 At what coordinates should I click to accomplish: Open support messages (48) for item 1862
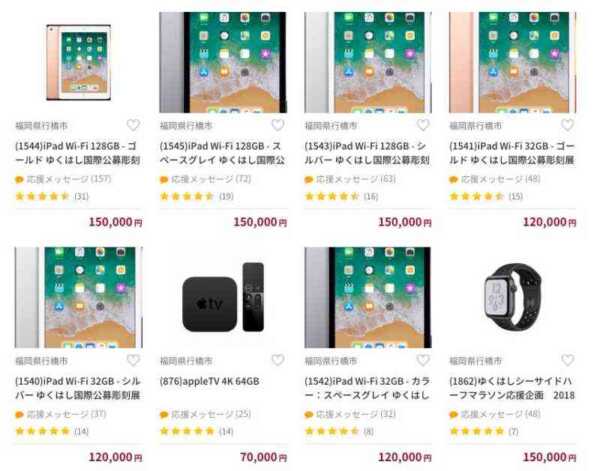(495, 414)
